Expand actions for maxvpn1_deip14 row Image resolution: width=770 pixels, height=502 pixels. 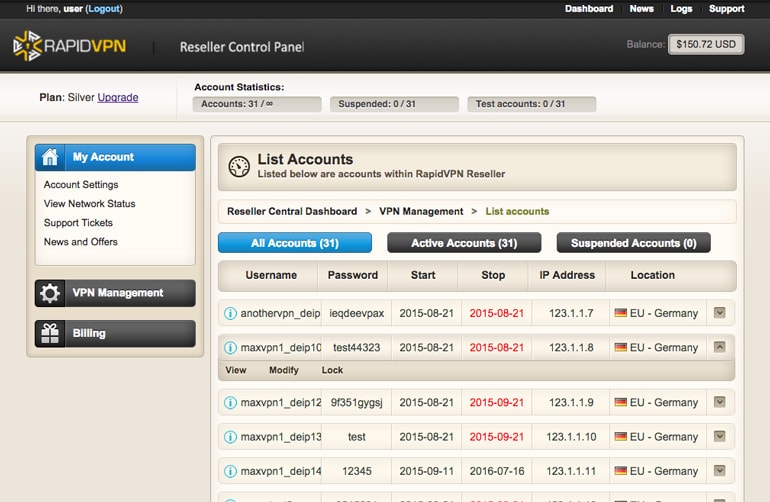point(719,471)
